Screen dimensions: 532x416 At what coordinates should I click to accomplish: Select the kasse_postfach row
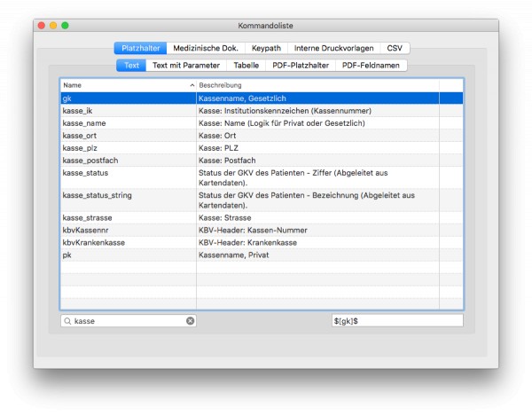(262, 161)
